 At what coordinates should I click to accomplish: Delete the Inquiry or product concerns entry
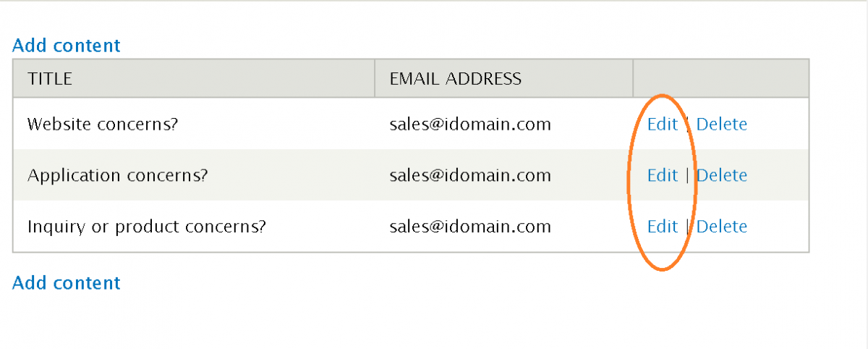(721, 227)
